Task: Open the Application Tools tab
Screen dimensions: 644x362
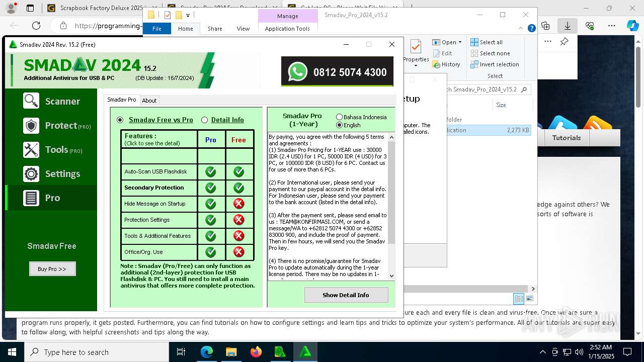Action: coord(287,29)
